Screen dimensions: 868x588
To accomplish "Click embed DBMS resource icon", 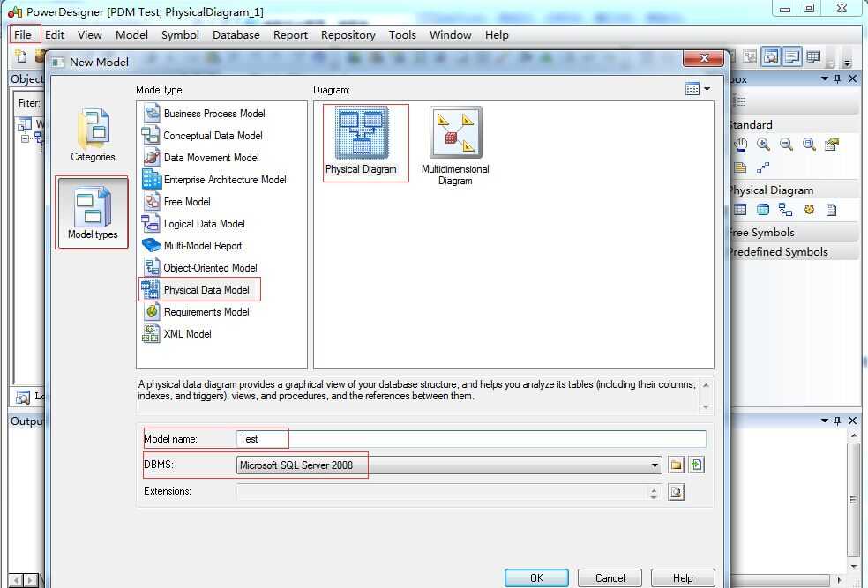I will tap(697, 465).
